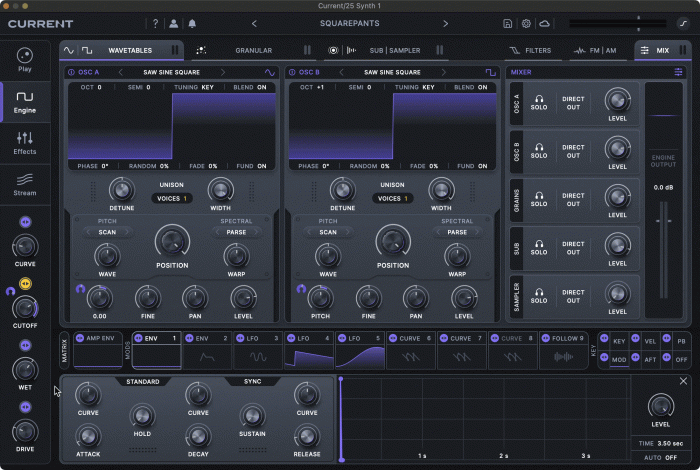Go to previous preset before SQUAREPANTS
The image size is (700, 470).
[254, 24]
